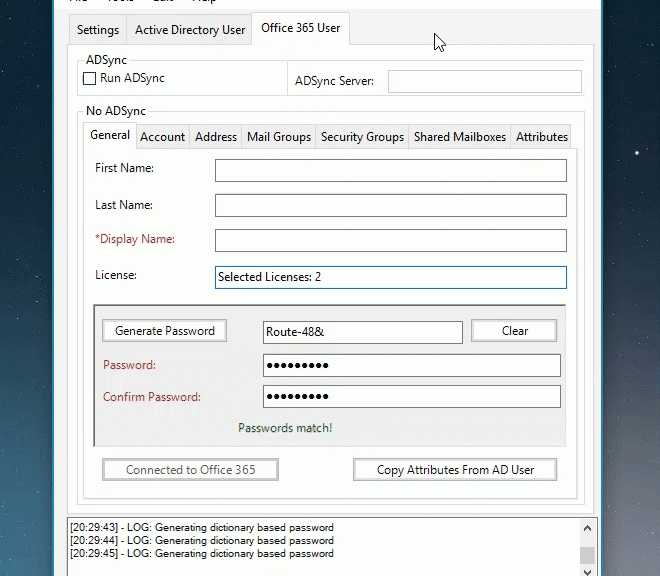This screenshot has width=660, height=576.
Task: Click the 20:29:44 log entry
Action: tap(202, 541)
